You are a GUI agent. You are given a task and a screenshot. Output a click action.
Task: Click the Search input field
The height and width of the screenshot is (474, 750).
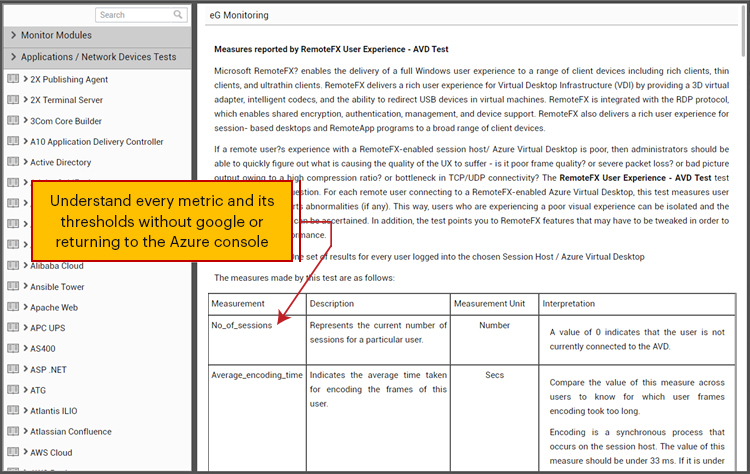[141, 15]
